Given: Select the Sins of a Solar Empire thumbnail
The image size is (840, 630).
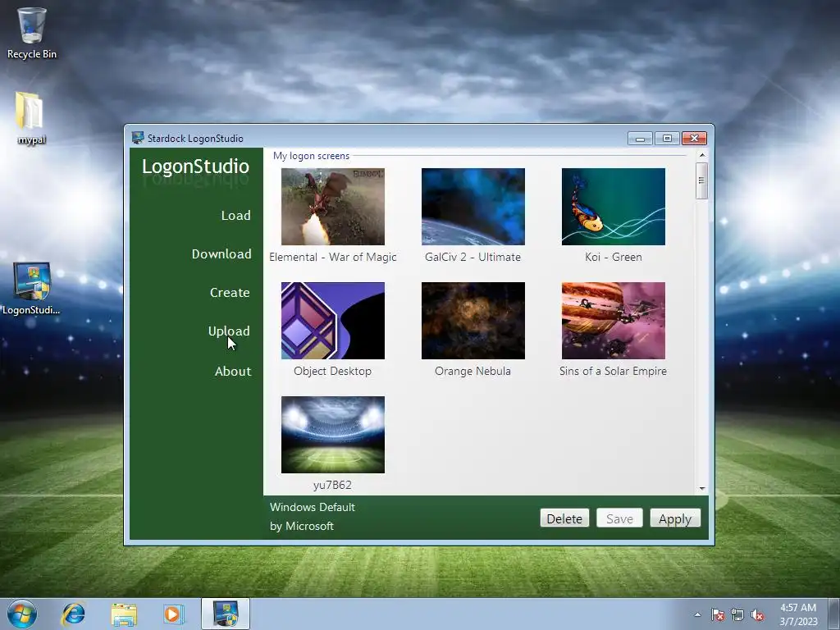Looking at the screenshot, I should coord(614,321).
